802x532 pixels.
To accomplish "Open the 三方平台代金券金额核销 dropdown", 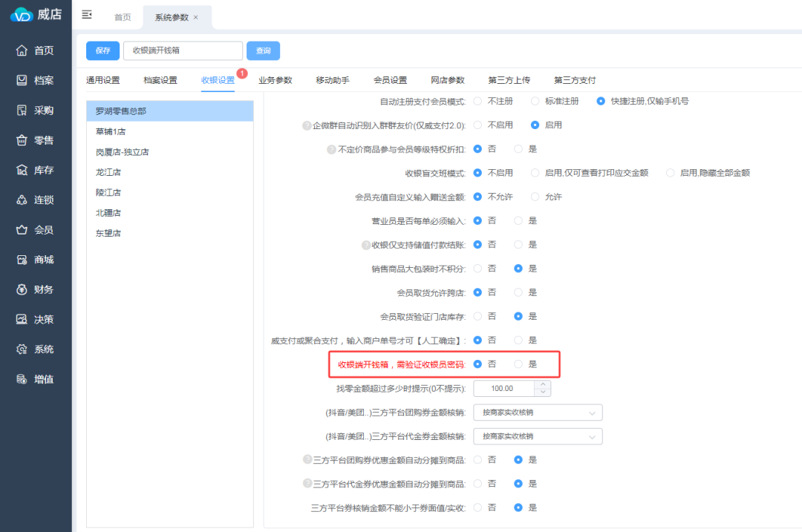I will pyautogui.click(x=537, y=436).
